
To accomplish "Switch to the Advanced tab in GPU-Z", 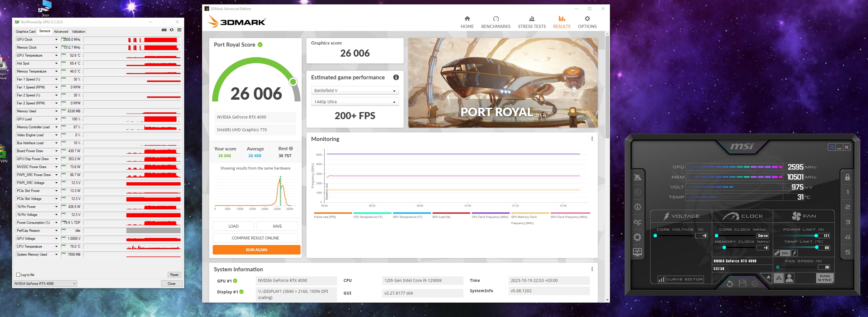I will coord(61,31).
